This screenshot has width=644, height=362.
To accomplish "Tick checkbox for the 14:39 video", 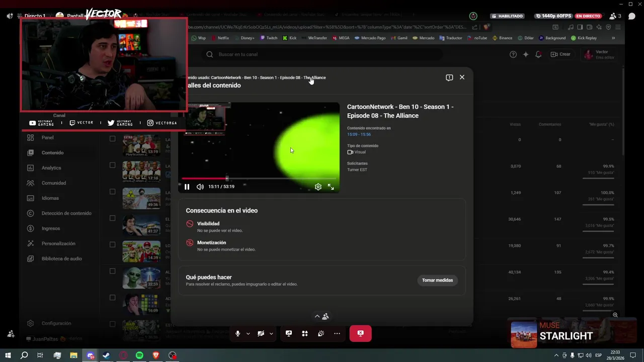I will tap(112, 244).
